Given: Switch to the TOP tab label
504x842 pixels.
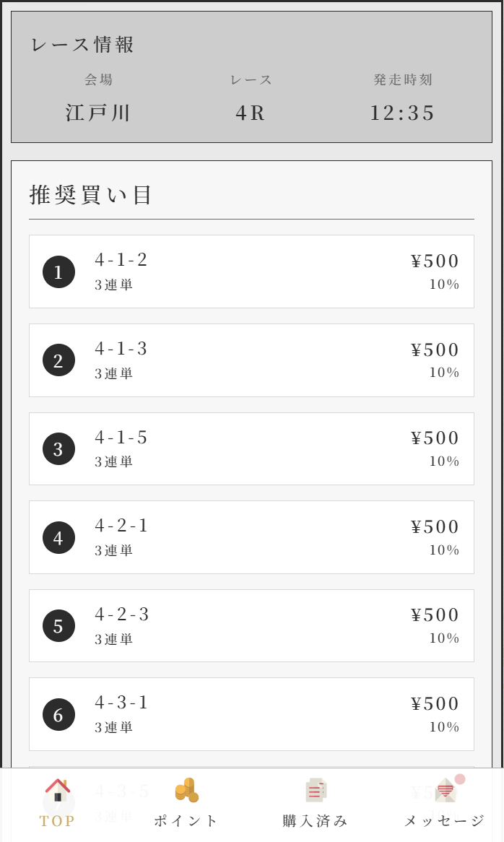Looking at the screenshot, I should point(57,821).
